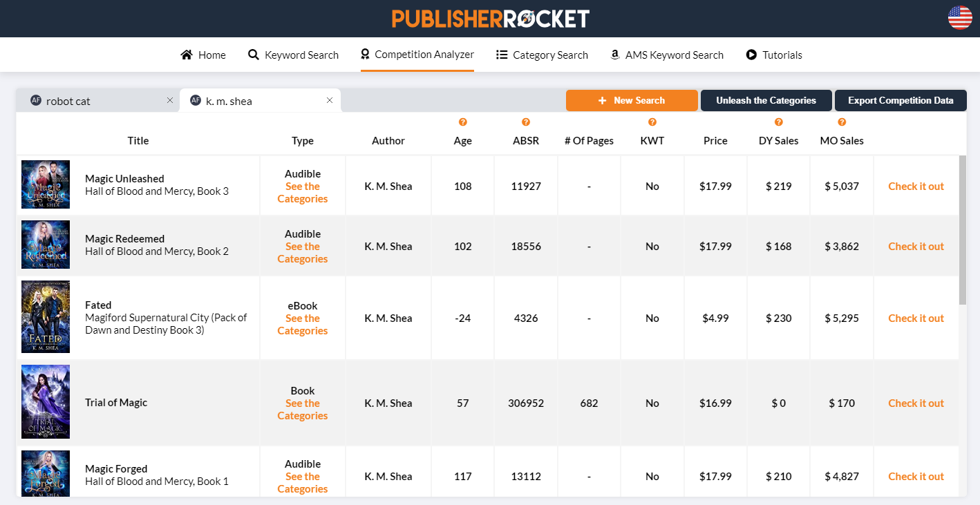Click the US flag language icon

coord(959,19)
